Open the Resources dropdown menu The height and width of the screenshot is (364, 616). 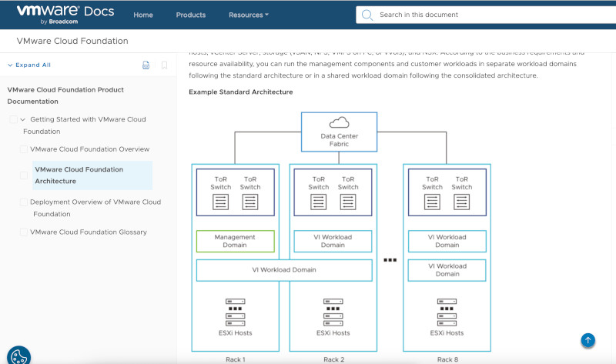point(248,15)
